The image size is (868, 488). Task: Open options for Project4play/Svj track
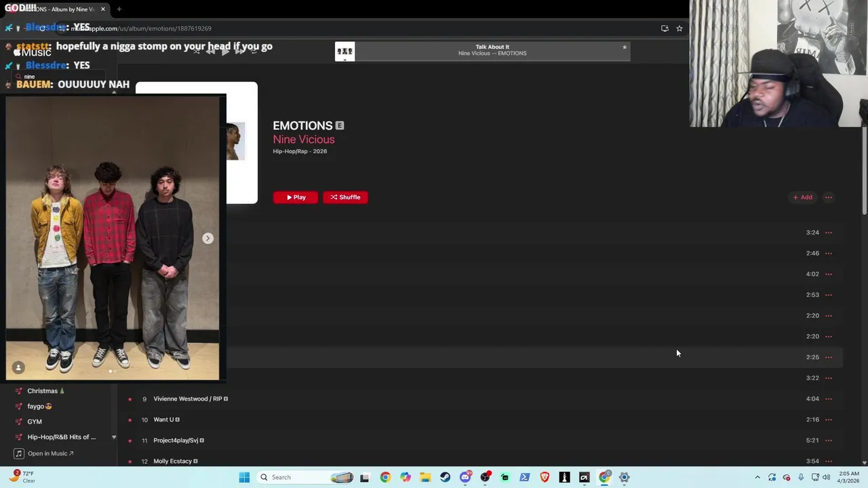[829, 441]
